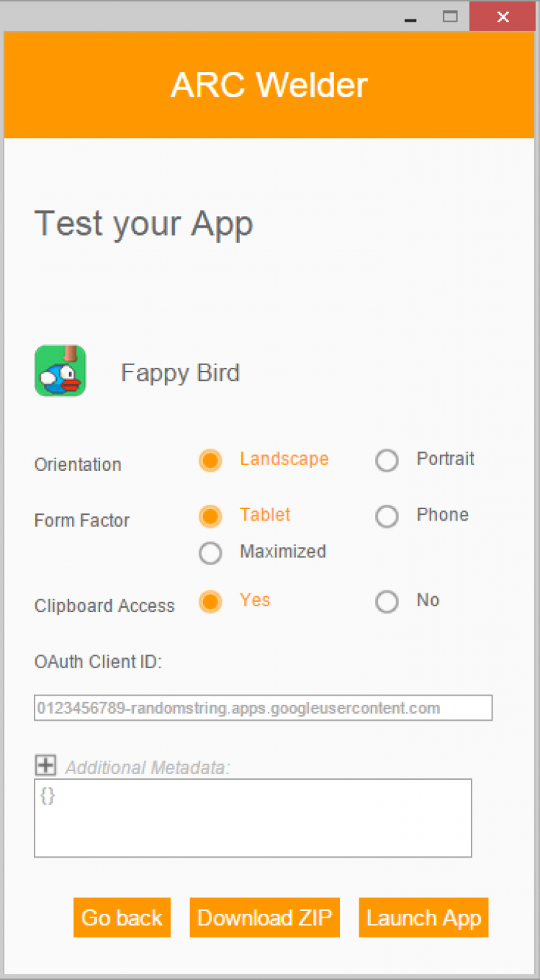Maximize the ARC Welder window
Image resolution: width=540 pixels, height=980 pixels.
(451, 17)
